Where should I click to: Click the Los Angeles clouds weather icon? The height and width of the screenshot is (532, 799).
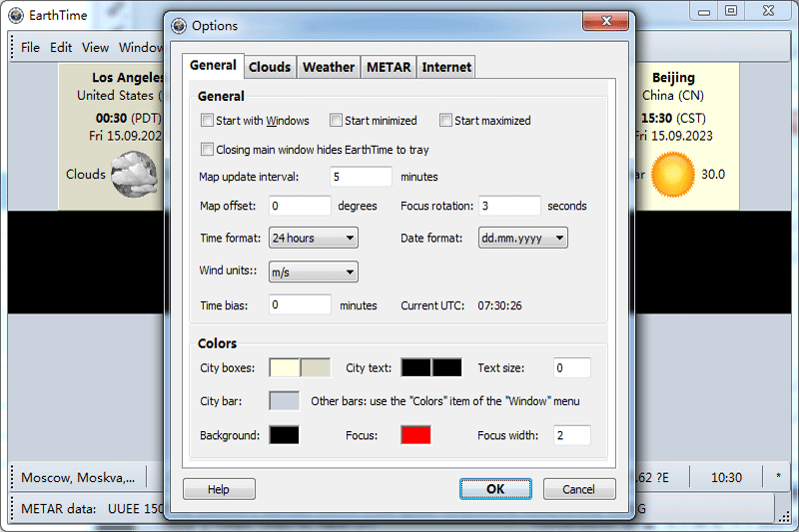pos(134,174)
